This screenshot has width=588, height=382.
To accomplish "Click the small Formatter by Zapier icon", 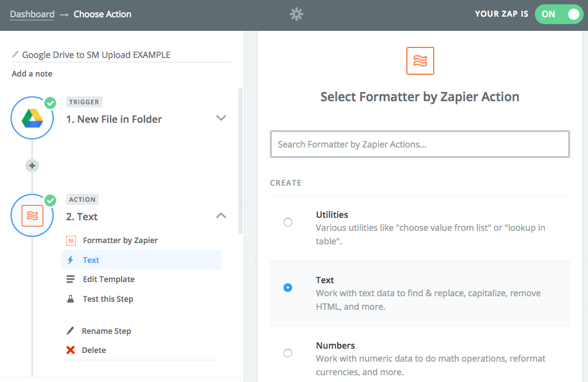I will click(x=71, y=241).
